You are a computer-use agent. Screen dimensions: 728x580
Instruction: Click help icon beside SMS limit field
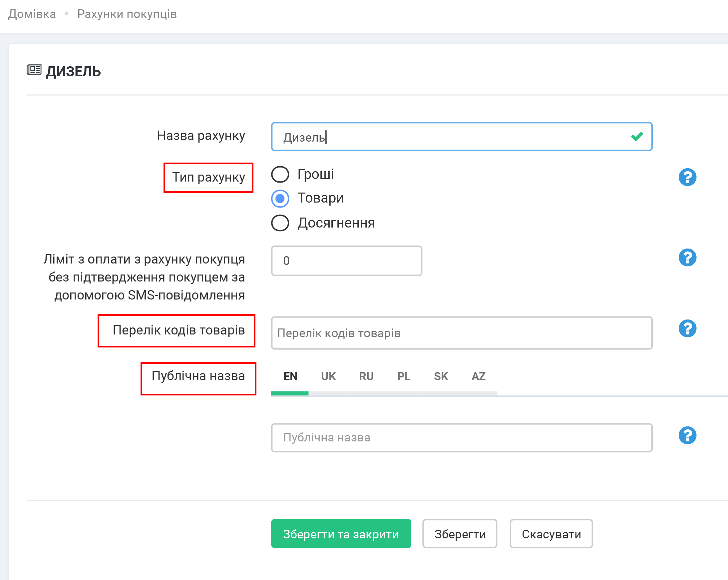[x=687, y=258]
